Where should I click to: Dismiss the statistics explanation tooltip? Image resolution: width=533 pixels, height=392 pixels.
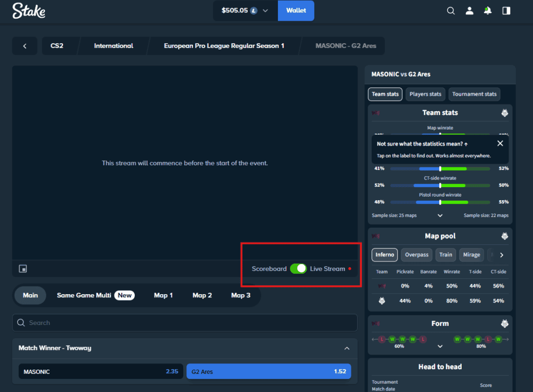pos(500,143)
